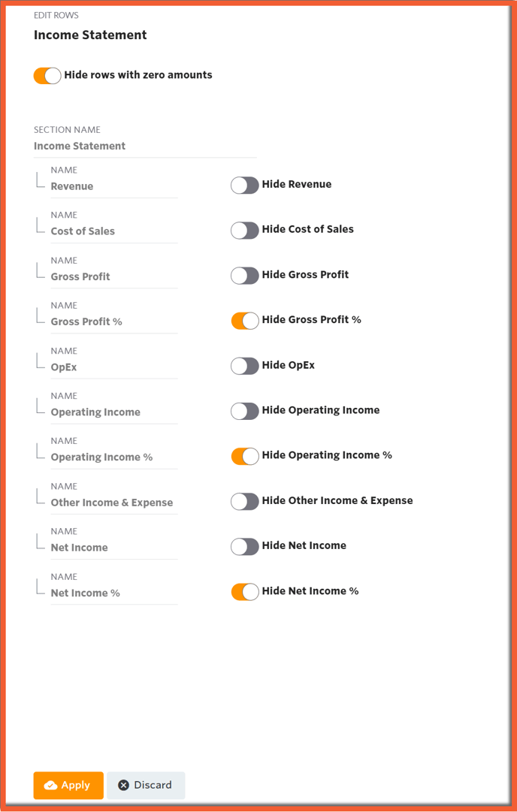The image size is (517, 812).
Task: Switch on Hide Net Income
Action: tap(244, 546)
